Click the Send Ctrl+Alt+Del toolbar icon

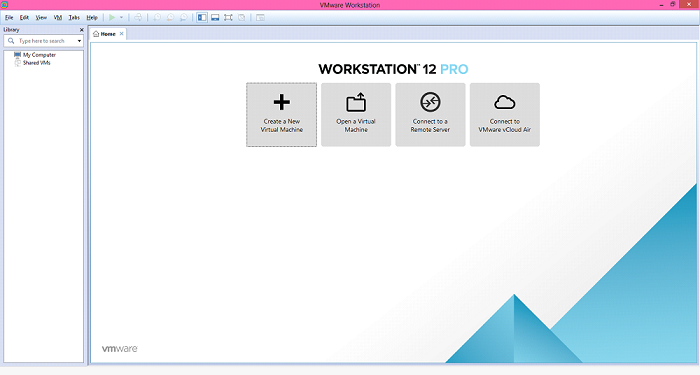tap(138, 17)
